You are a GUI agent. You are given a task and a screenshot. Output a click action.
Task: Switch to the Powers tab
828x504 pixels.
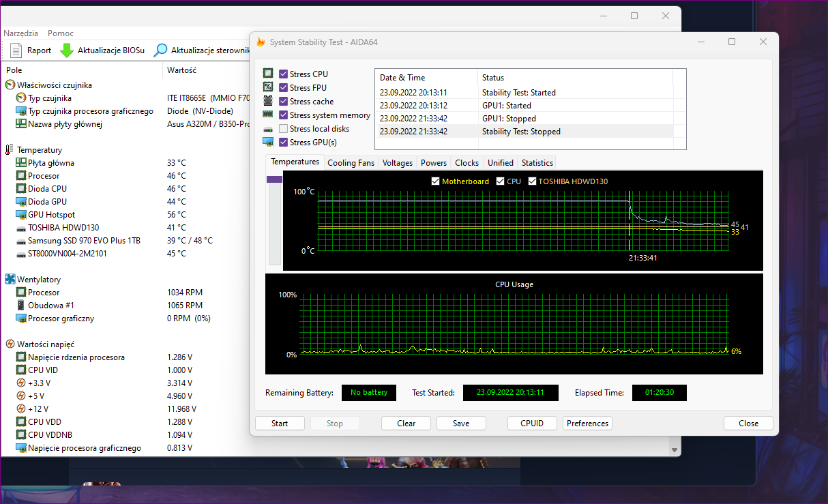[x=434, y=163]
